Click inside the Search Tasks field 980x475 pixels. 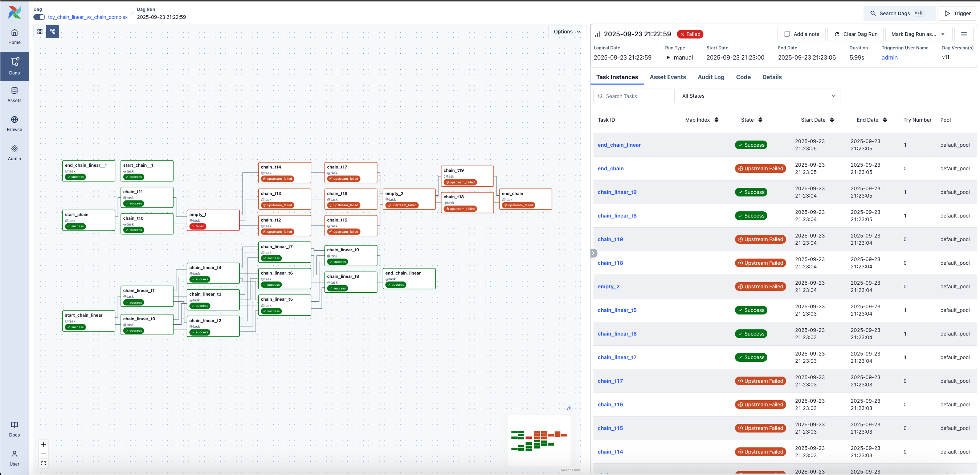pos(634,96)
